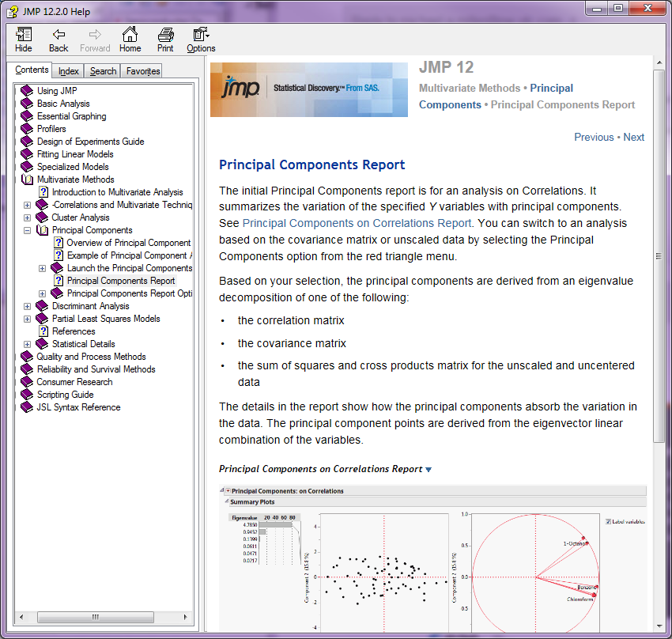This screenshot has width=672, height=639.
Task: Click the Fitting Linear Models book icon
Action: pyautogui.click(x=27, y=154)
